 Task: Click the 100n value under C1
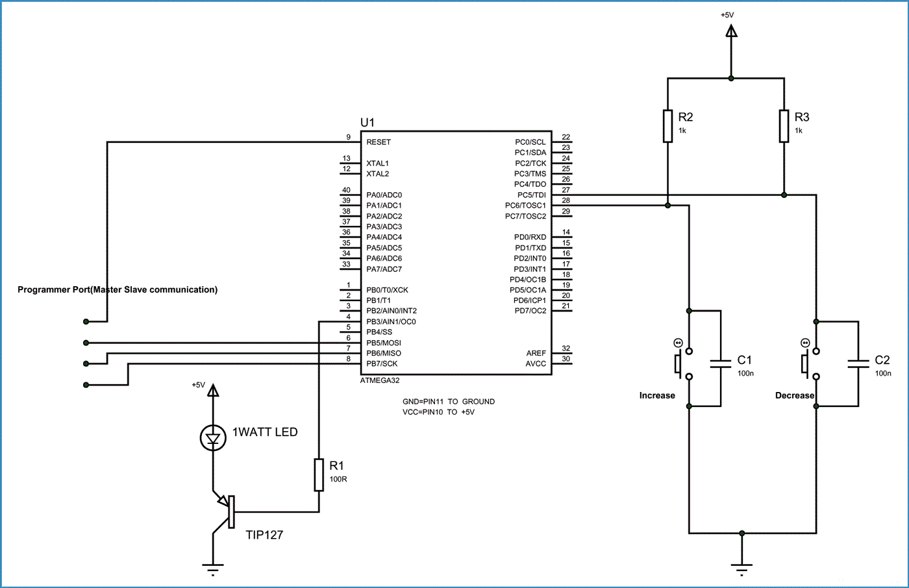[745, 374]
